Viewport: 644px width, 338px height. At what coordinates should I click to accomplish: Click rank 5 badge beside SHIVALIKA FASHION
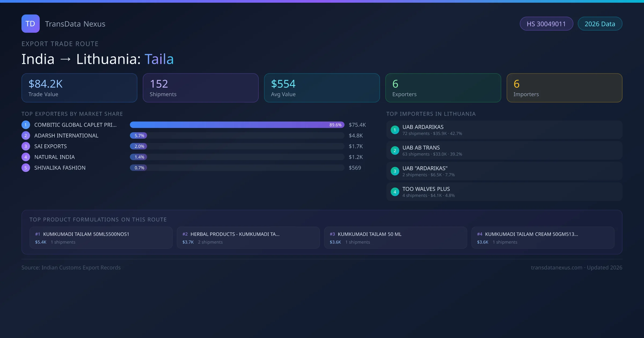point(26,168)
